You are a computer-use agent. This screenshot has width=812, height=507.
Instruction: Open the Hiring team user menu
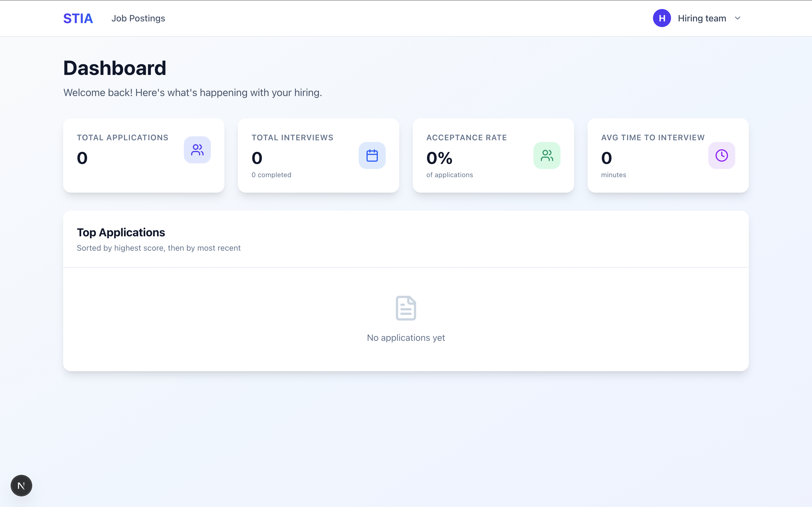point(701,18)
